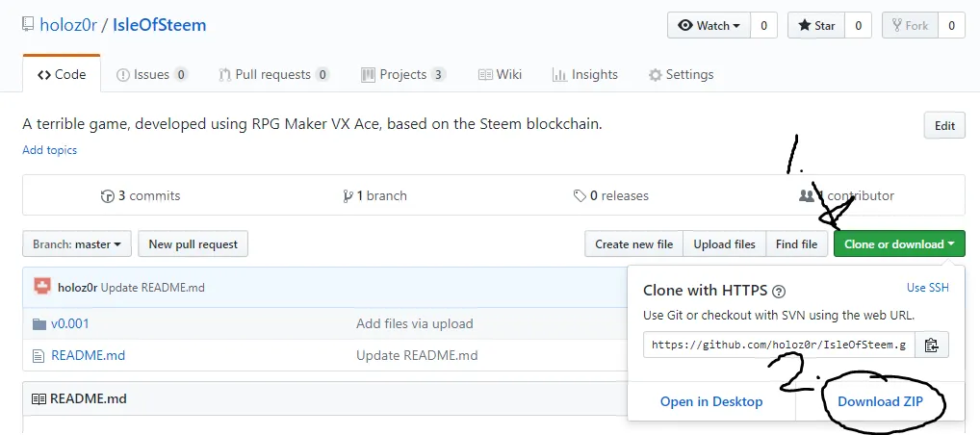Click the bar-graph icon in Insights tab
The width and height of the screenshot is (980, 435).
(559, 75)
